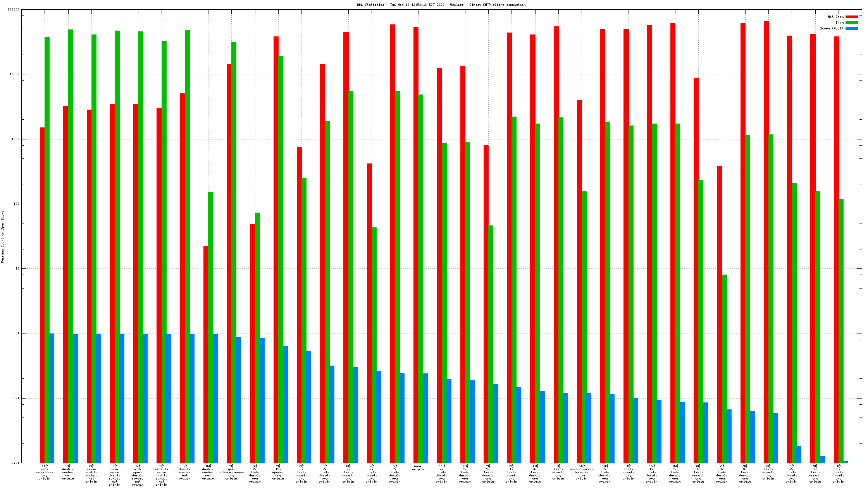Viewport: 868px width, 488px height.
Task: Click the 12.apews.org origin label
Action: pos(278,472)
